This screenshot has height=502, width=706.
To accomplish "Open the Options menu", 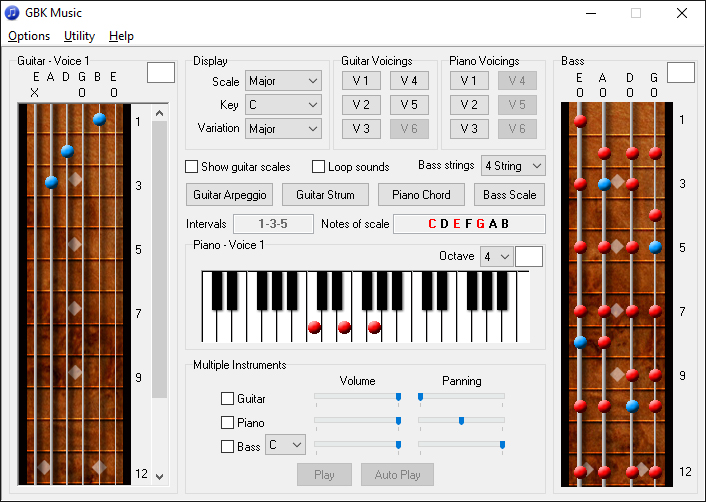I will (x=29, y=36).
